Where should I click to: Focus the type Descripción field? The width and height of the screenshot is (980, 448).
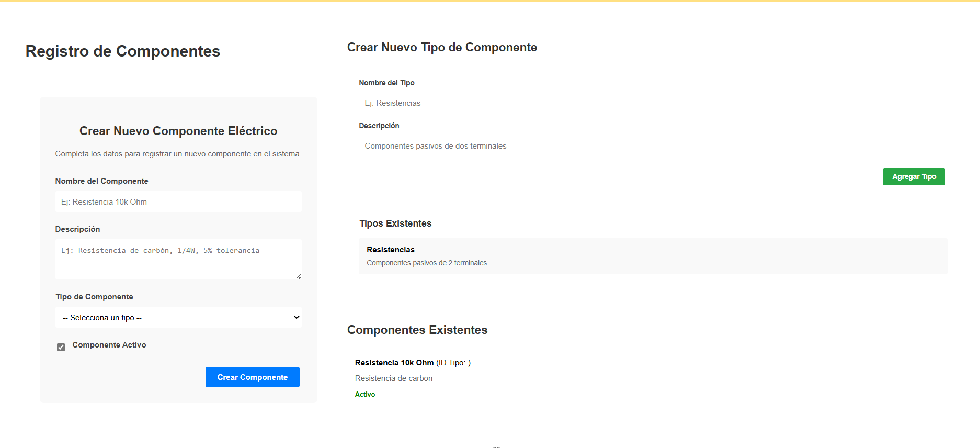(x=652, y=146)
